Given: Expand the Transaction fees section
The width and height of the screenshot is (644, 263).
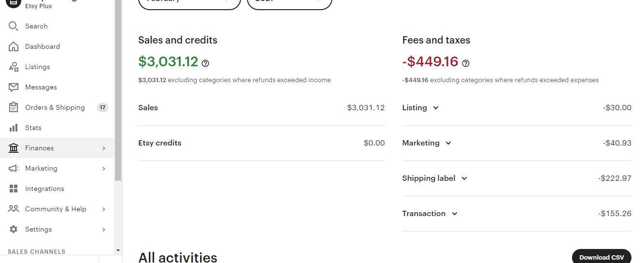Looking at the screenshot, I should 455,214.
